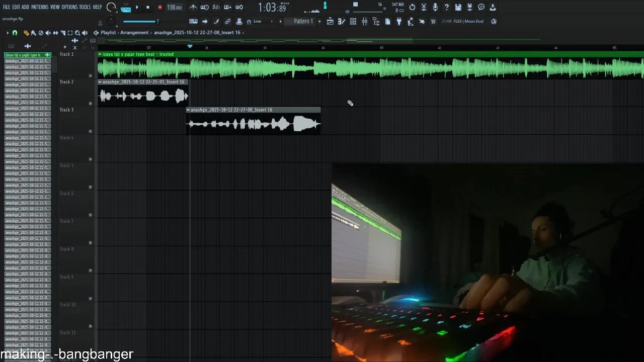Open the PATTERNS menu
This screenshot has width=644, height=362.
coord(40,7)
